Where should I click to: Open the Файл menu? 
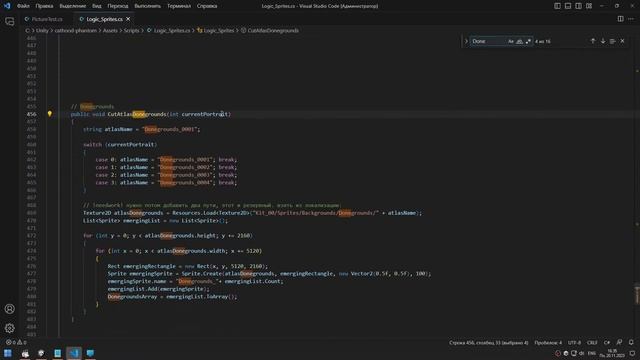pyautogui.click(x=23, y=6)
